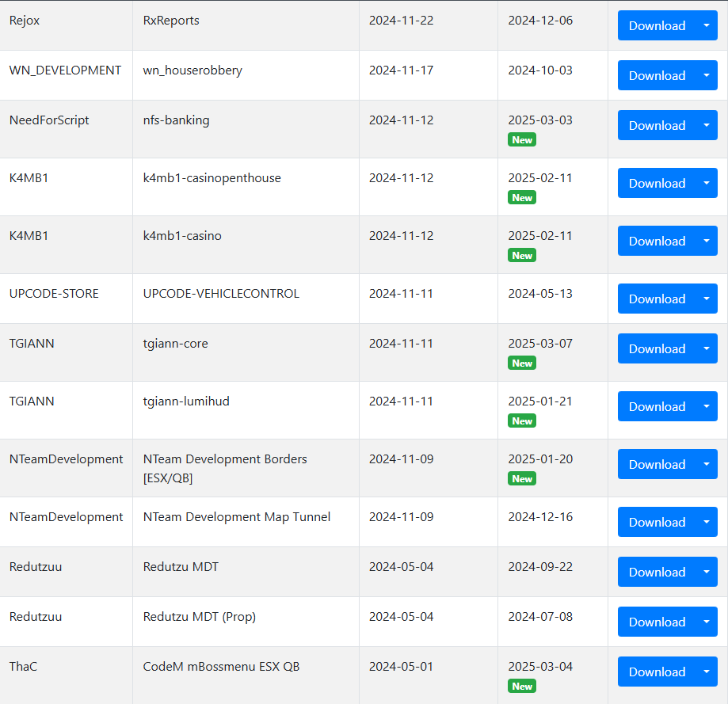Open nfs-banking download dropdown arrow
Screen dimensions: 728x704
707,125
